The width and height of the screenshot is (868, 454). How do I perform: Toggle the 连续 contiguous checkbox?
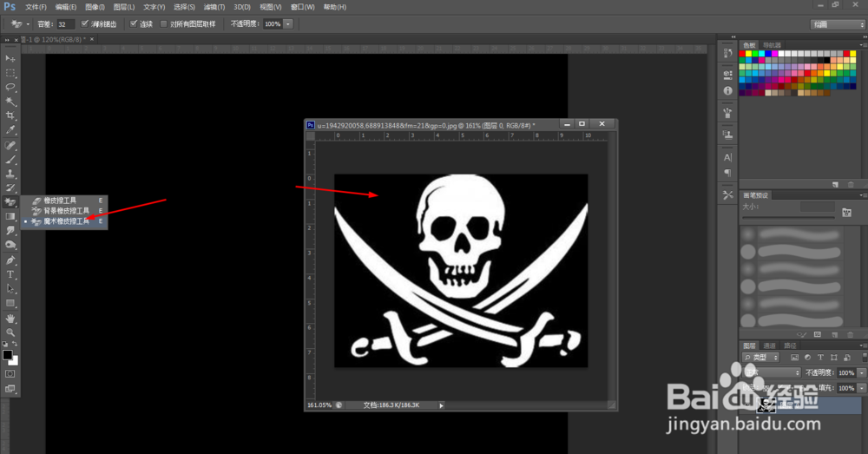pyautogui.click(x=134, y=23)
